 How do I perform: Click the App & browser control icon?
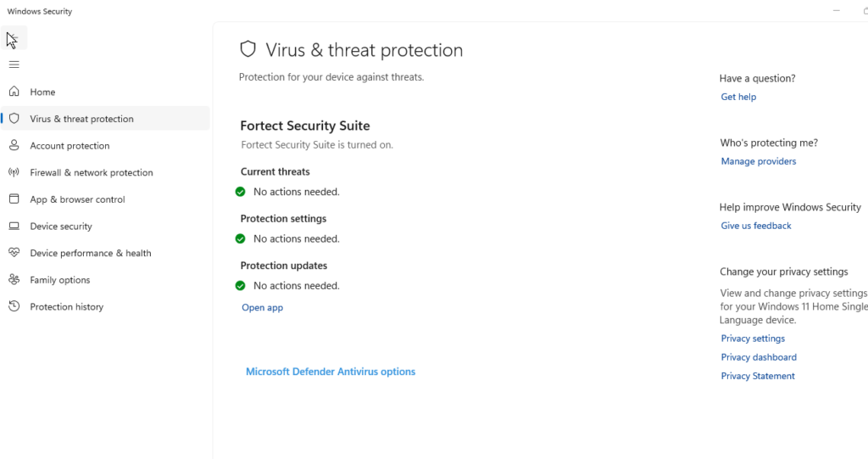14,199
